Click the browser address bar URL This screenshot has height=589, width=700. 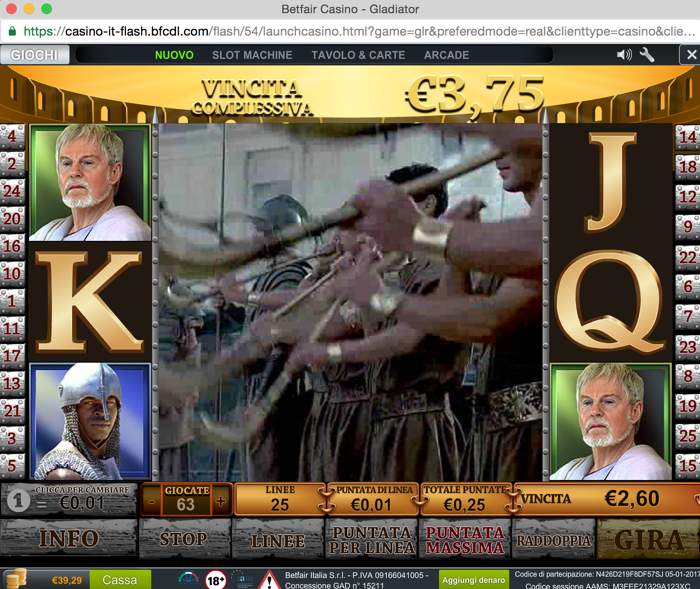click(359, 31)
